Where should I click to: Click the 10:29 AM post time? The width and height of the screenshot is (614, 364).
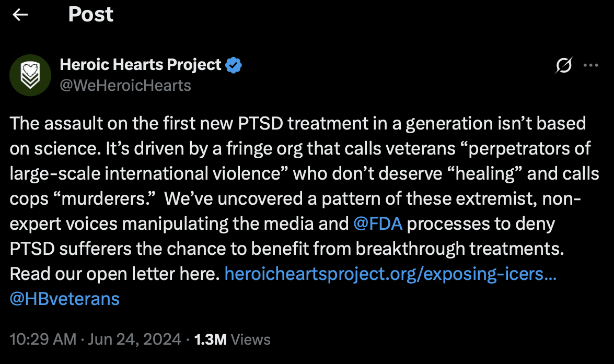click(43, 339)
